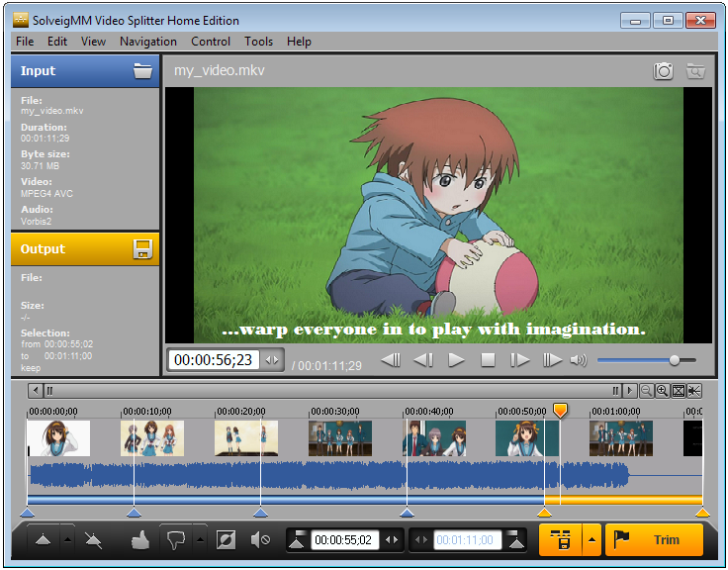Open the Edit menu
728x570 pixels.
click(57, 42)
